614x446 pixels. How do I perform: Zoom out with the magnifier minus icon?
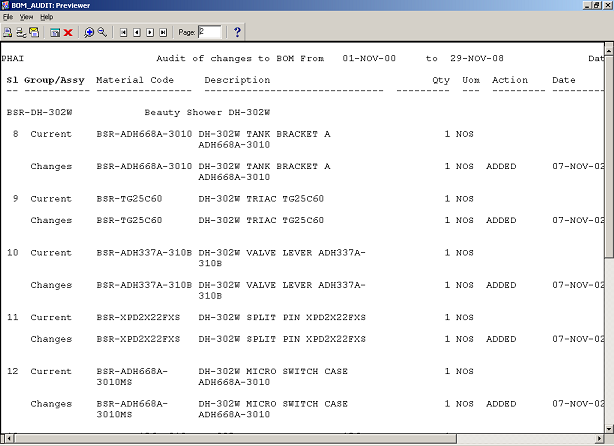click(x=102, y=32)
